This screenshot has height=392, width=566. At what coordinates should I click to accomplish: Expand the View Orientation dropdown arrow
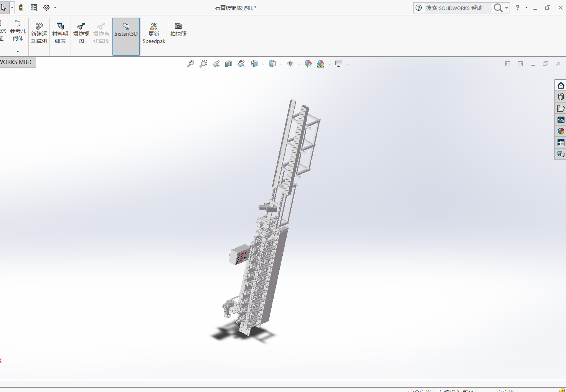click(263, 64)
